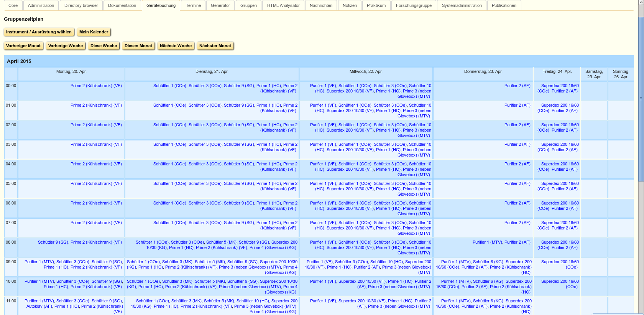Open Autoklav (AF) booking on Monday 11:00
This screenshot has width=644, height=315.
click(39, 306)
